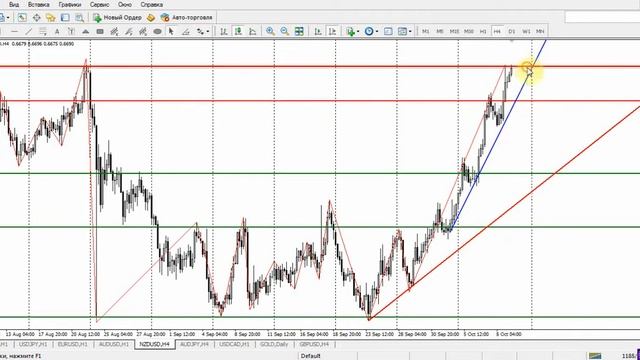640x360 pixels.
Task: Show the Market Watch window icon
Action: tap(22, 18)
